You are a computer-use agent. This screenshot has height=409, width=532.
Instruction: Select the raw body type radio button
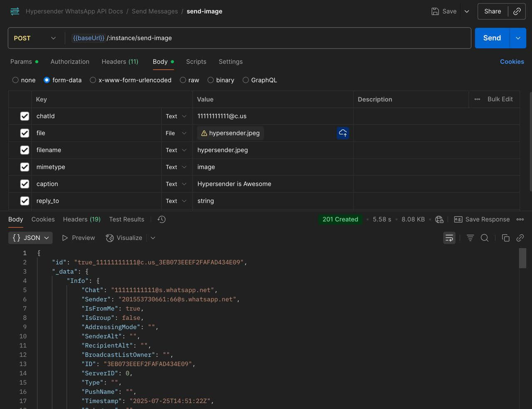point(183,80)
